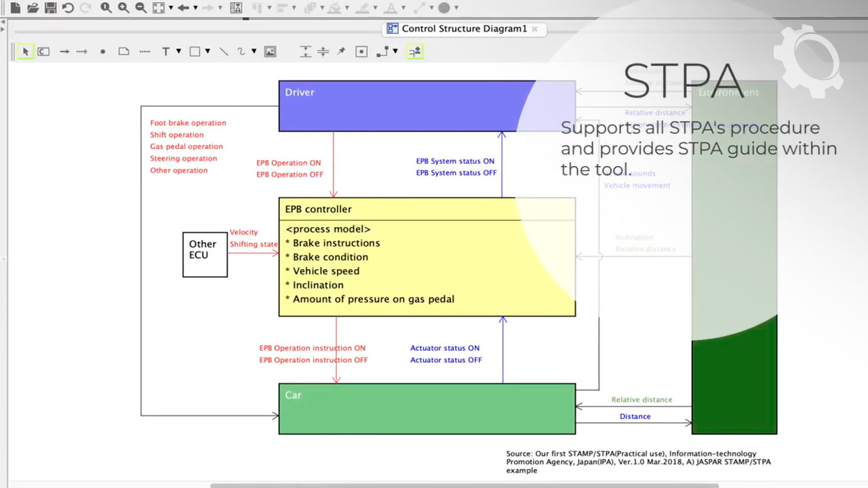Select the EPB controller box
Image resolution: width=868 pixels, height=488 pixels.
pos(427,258)
